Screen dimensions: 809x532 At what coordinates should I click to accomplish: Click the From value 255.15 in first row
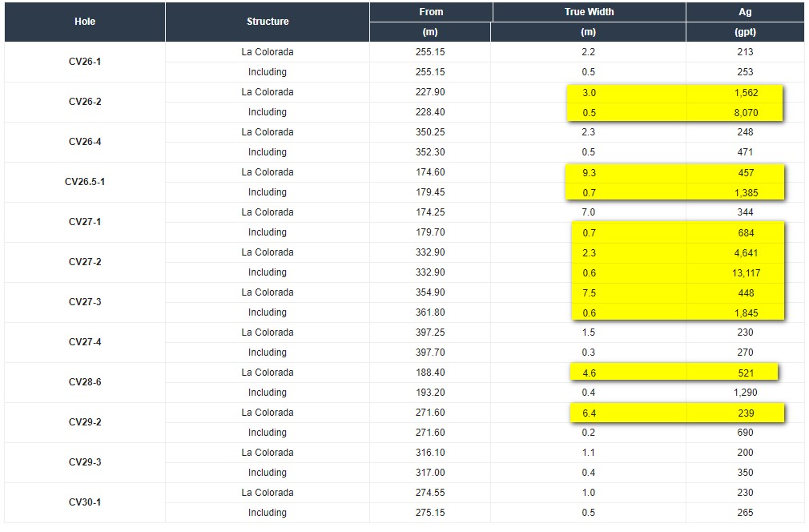coord(430,51)
